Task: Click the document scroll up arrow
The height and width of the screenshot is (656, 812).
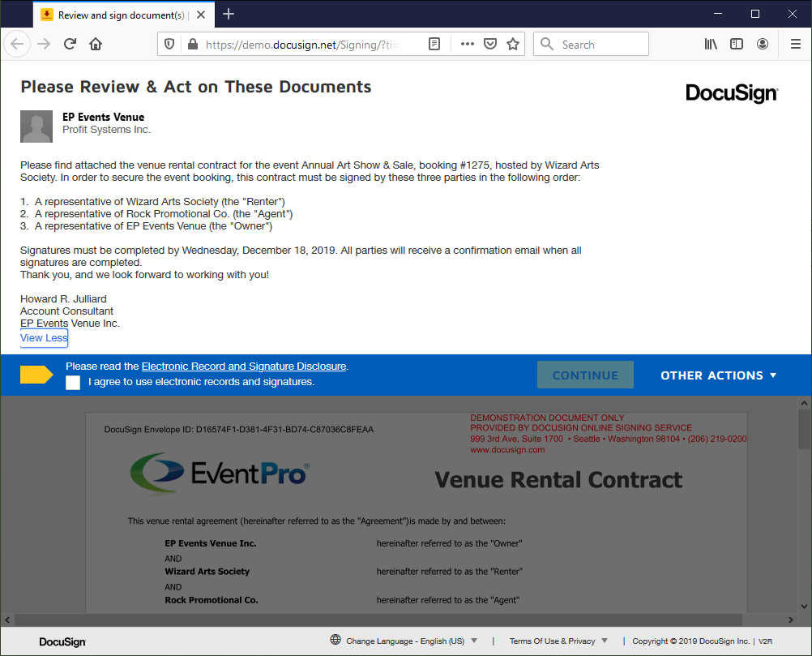Action: click(804, 403)
